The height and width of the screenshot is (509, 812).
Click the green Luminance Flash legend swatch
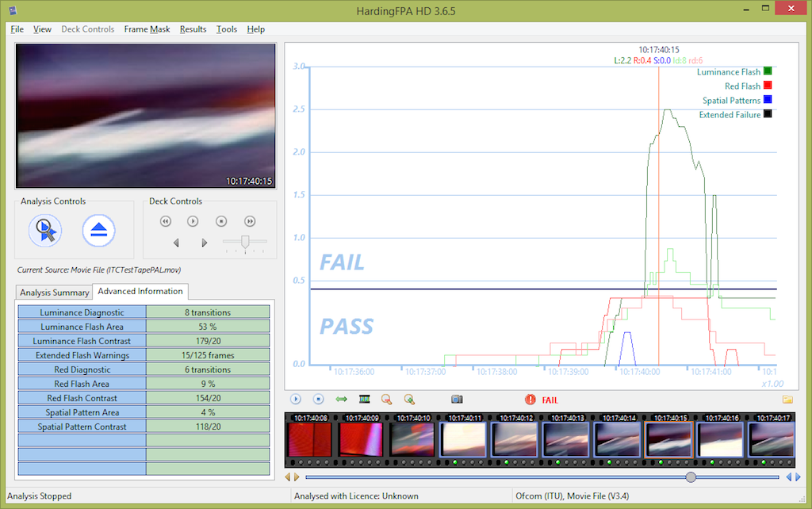click(x=768, y=71)
